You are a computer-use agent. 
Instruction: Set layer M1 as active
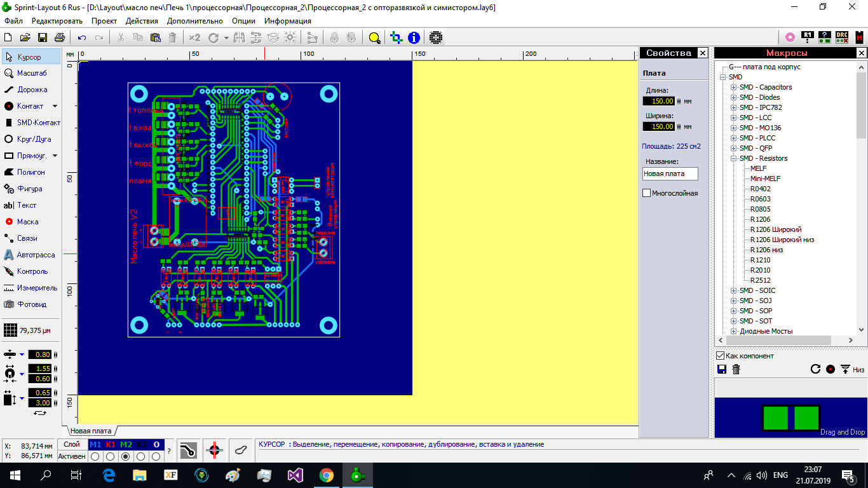click(95, 456)
